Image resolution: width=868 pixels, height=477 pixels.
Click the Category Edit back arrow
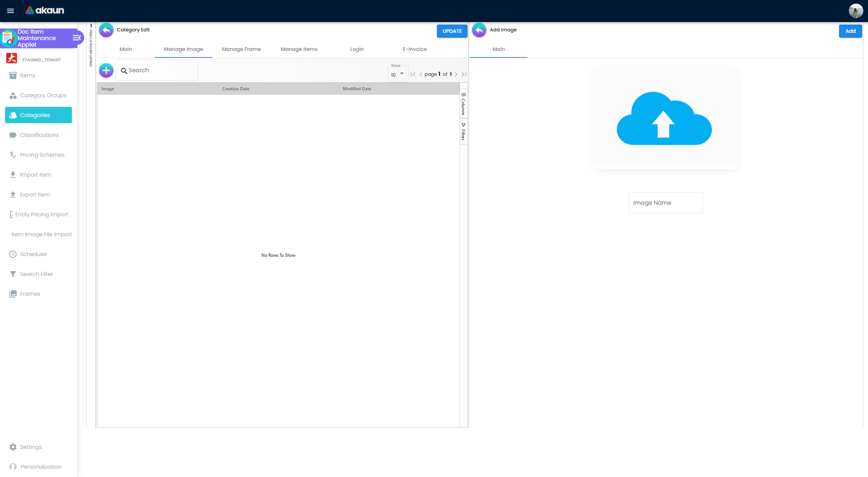[x=106, y=30]
